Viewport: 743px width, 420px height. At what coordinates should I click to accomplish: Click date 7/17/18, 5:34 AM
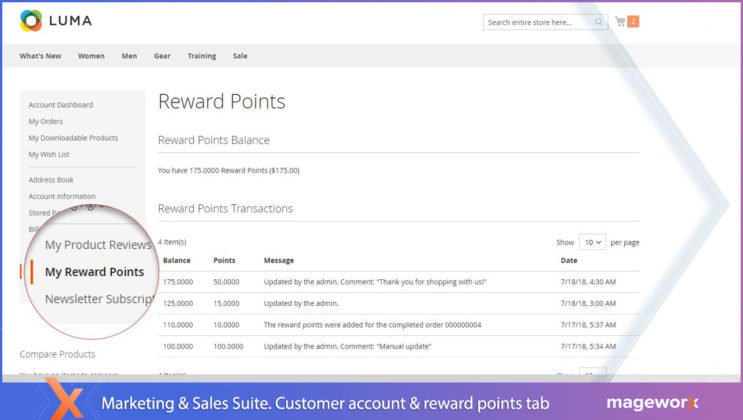coord(588,347)
